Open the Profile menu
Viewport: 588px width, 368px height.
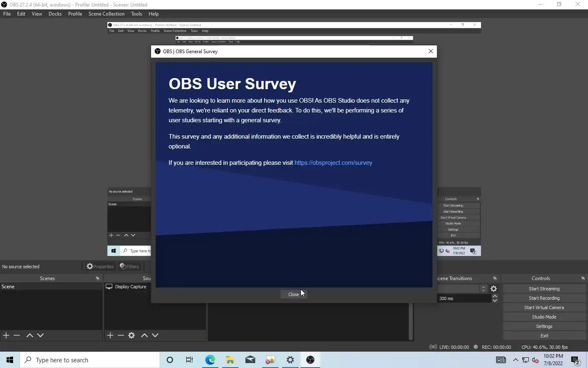click(75, 14)
